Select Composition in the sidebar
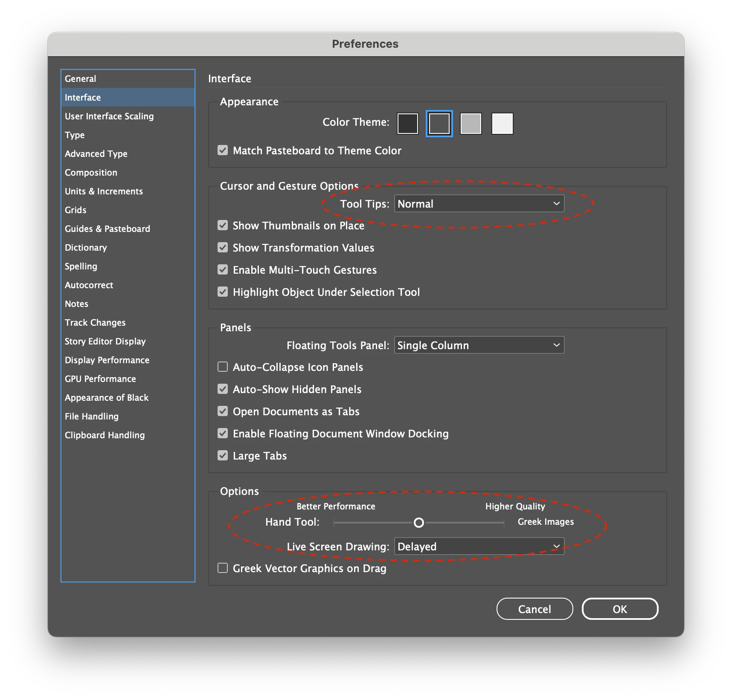This screenshot has width=732, height=700. [x=128, y=173]
